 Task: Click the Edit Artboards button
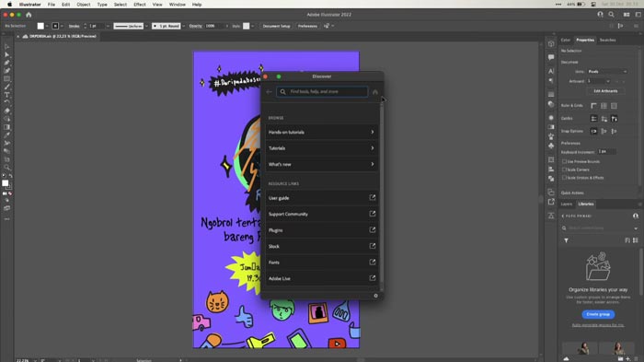click(x=605, y=91)
